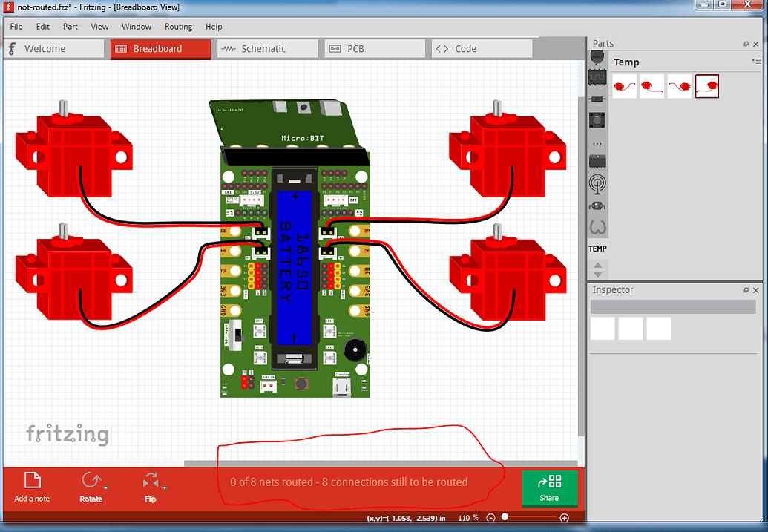Open the Routing menu
This screenshot has height=532, width=768.
178,26
